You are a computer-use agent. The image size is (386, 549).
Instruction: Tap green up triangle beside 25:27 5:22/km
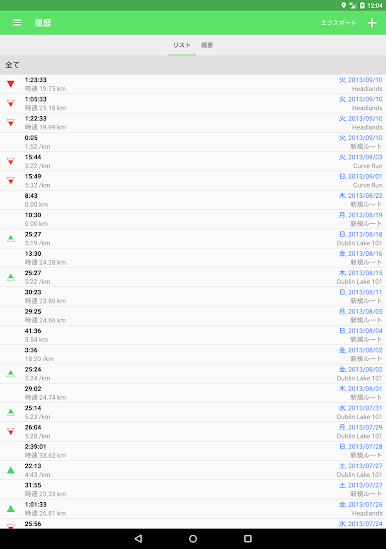(11, 277)
